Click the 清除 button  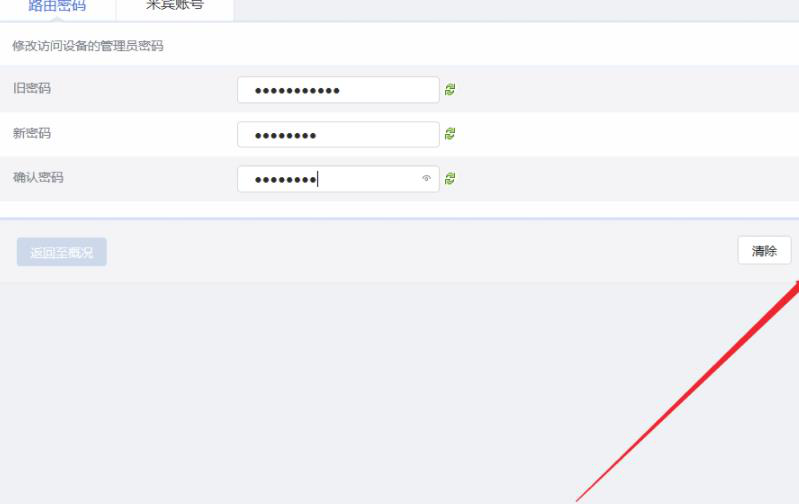764,251
